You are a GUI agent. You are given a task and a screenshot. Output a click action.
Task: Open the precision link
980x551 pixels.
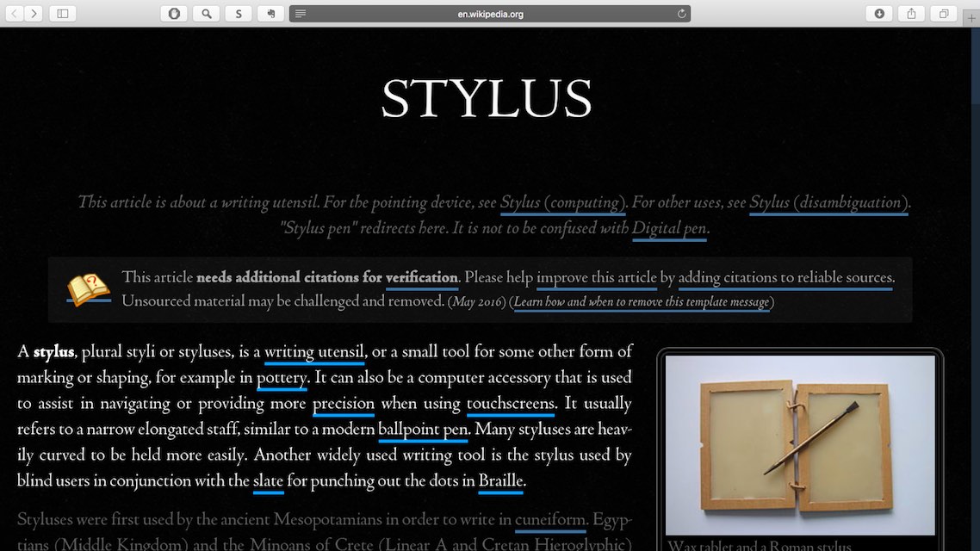pos(343,404)
